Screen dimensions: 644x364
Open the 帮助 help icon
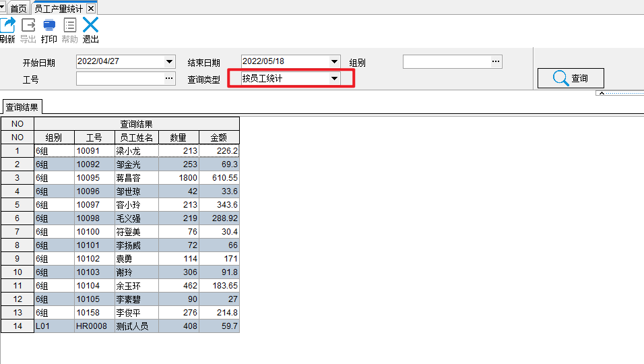70,26
